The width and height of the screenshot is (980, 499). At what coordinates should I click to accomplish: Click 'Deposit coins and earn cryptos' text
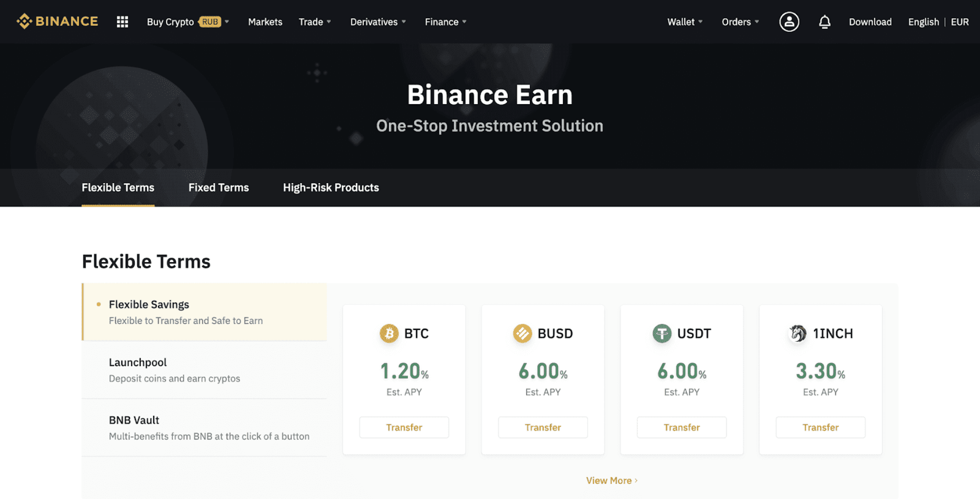pos(174,378)
